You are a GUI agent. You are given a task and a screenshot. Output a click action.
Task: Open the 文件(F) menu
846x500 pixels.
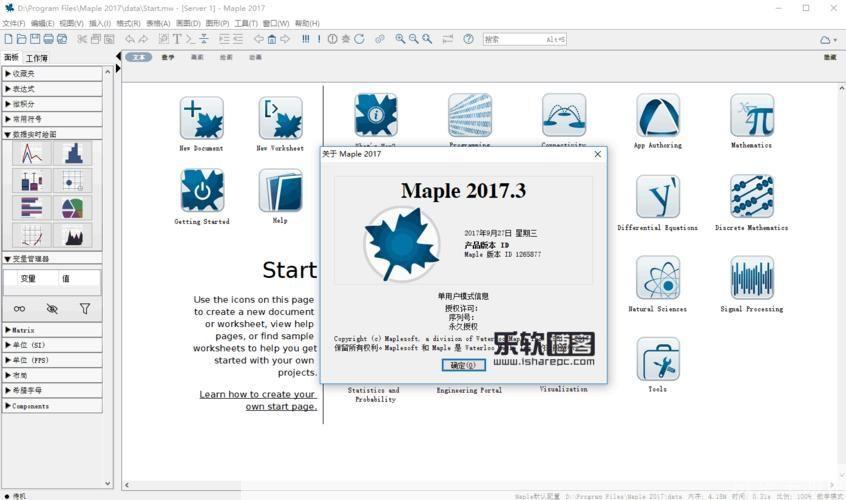point(14,23)
